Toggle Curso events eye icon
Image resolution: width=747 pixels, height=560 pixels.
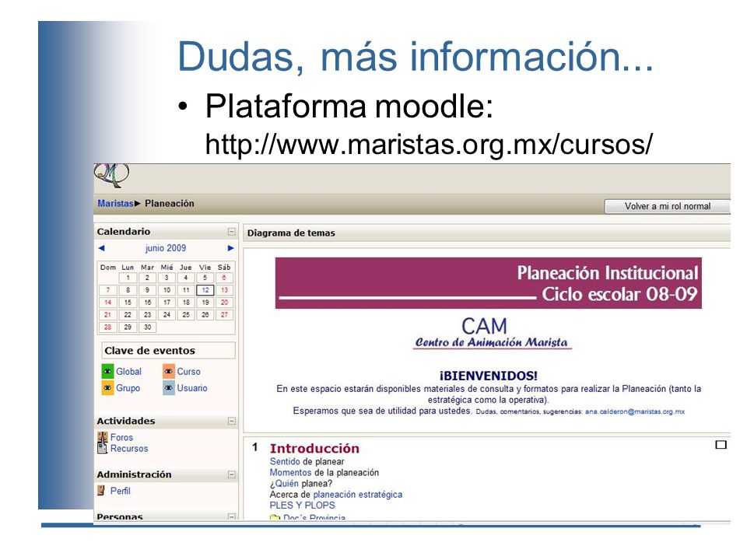click(x=169, y=371)
